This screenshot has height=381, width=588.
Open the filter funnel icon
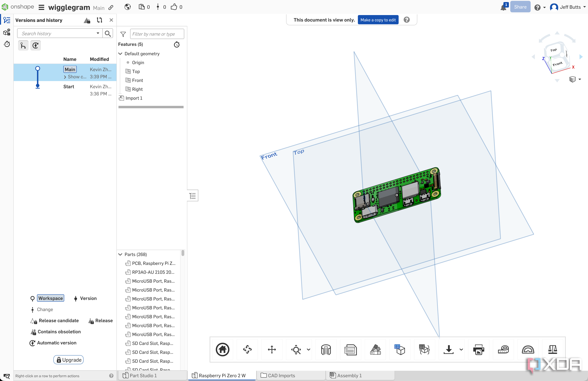(123, 34)
